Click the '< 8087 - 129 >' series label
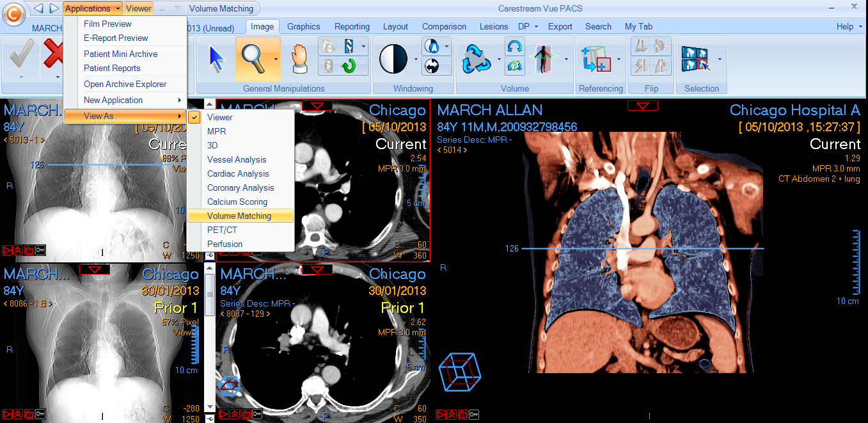Screen dimensions: 868x423 [x=246, y=314]
